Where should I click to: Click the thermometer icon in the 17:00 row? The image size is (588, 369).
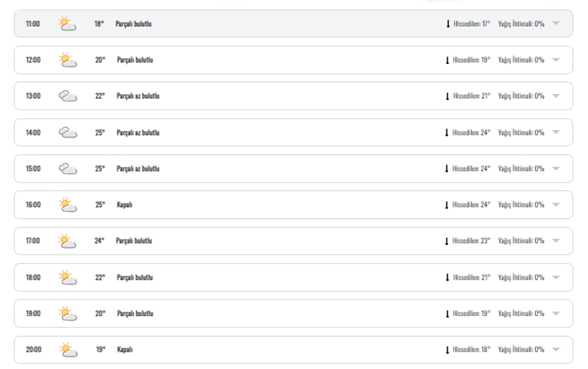[x=447, y=241]
